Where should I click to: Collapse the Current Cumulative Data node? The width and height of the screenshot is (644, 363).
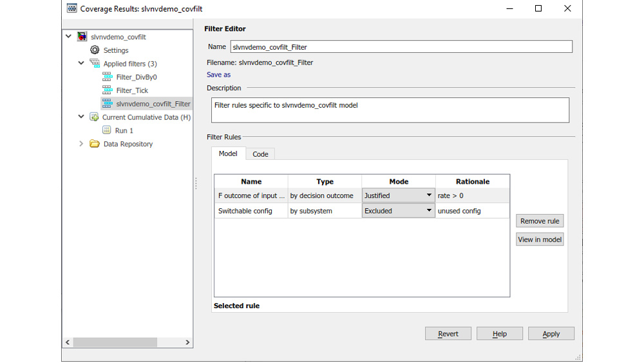[x=81, y=117]
